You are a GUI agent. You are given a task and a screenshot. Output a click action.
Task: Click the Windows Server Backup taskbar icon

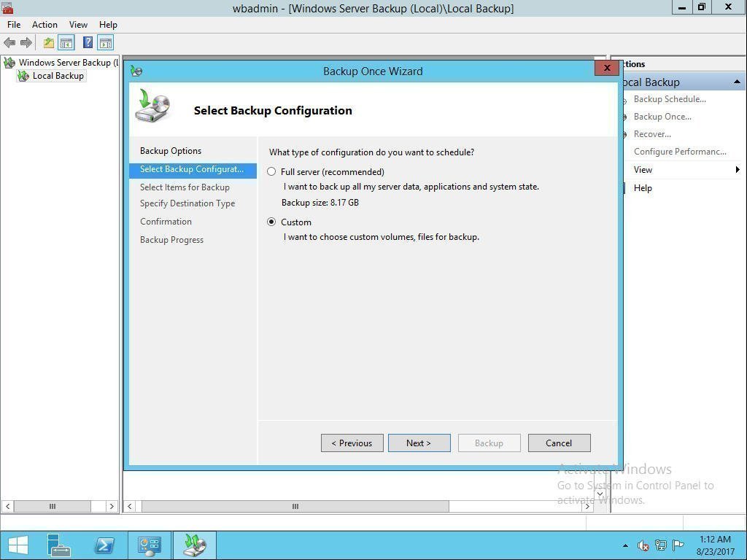pyautogui.click(x=194, y=545)
